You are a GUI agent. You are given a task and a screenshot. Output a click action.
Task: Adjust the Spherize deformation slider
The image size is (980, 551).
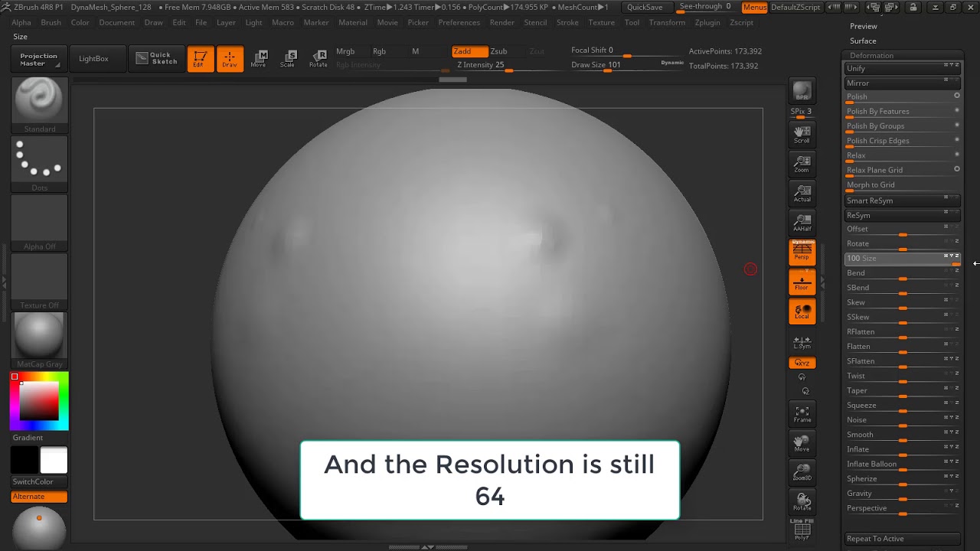(902, 479)
